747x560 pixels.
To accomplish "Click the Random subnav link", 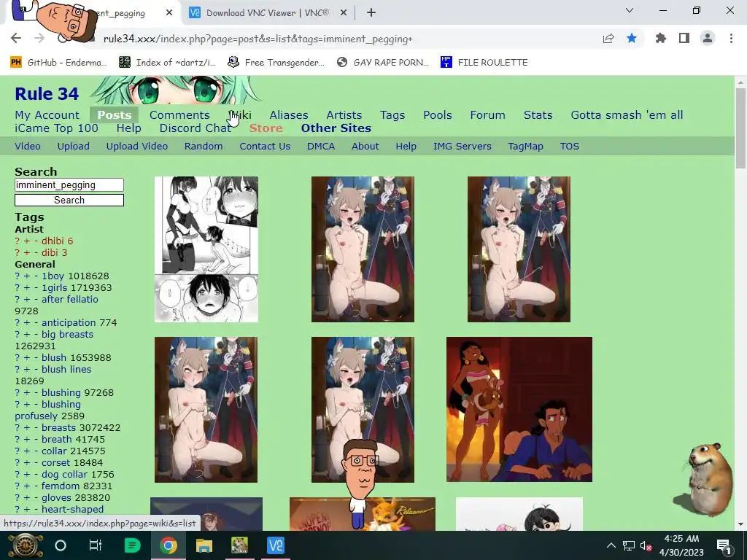I will point(204,146).
